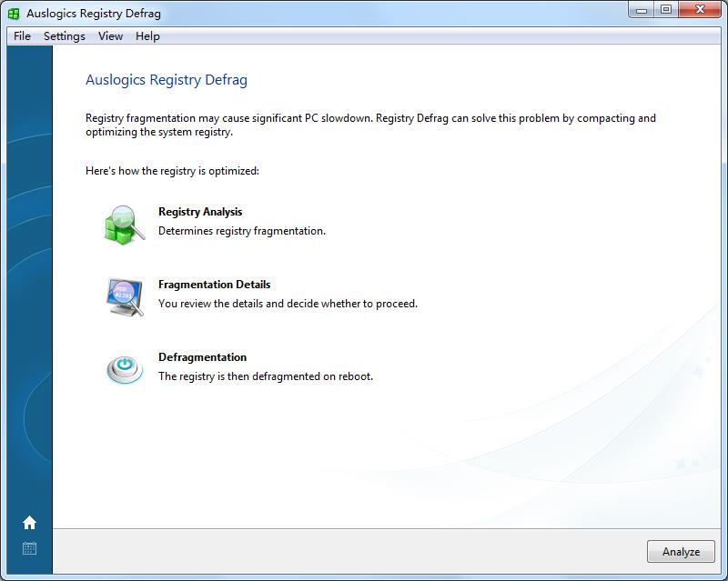The height and width of the screenshot is (581, 728).
Task: Select the Fragmentation Details heading
Action: pyautogui.click(x=214, y=285)
